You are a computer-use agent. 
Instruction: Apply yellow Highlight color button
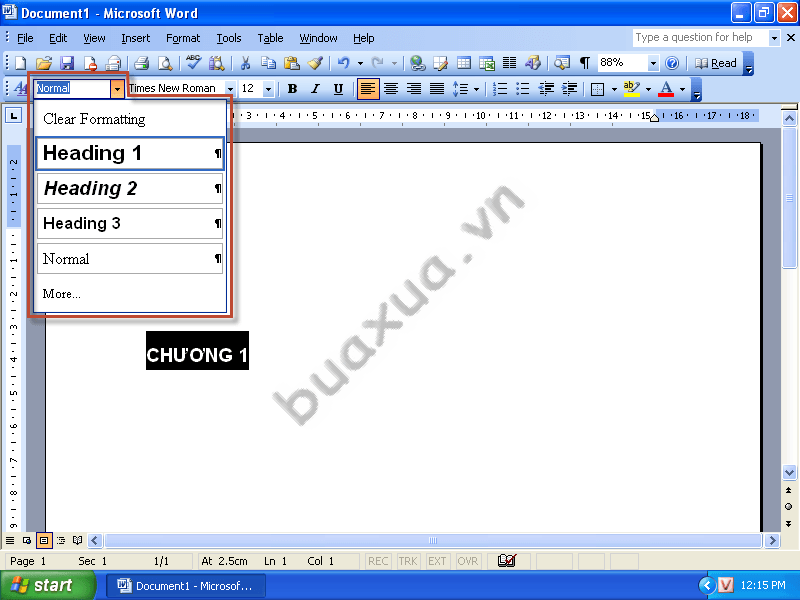click(x=632, y=89)
